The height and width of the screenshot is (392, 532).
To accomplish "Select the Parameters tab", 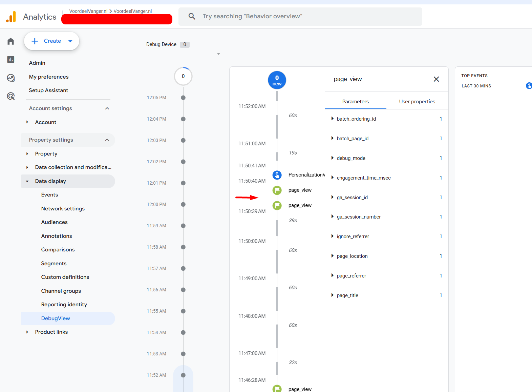I will click(355, 102).
